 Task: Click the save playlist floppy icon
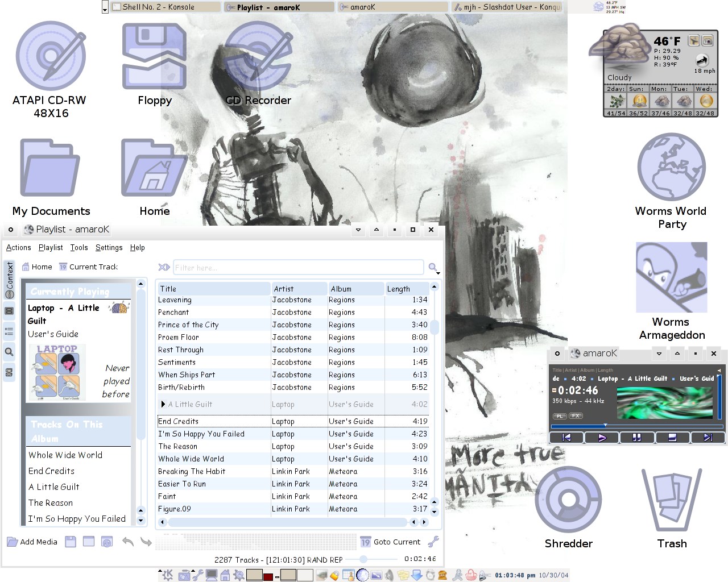71,542
